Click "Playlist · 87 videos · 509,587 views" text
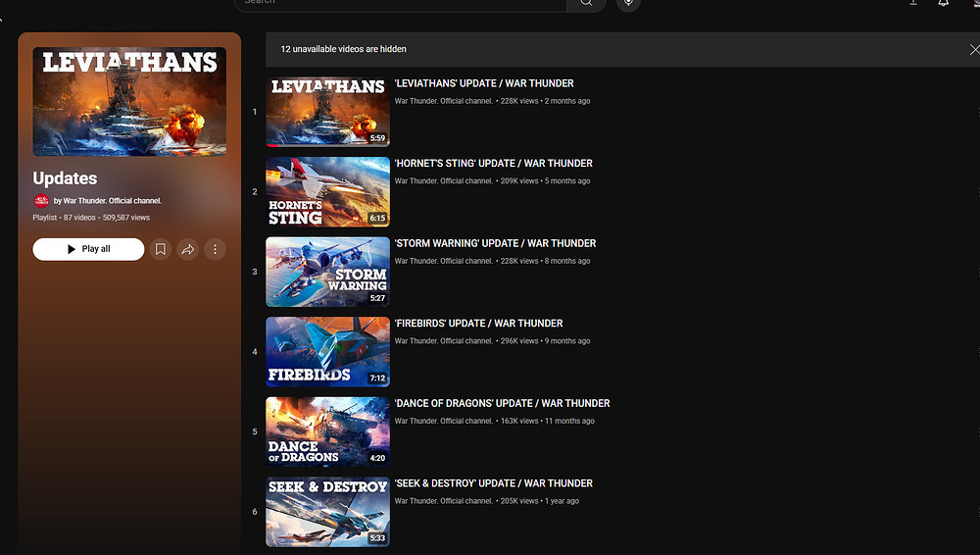Viewport: 980px width, 555px height. (91, 218)
